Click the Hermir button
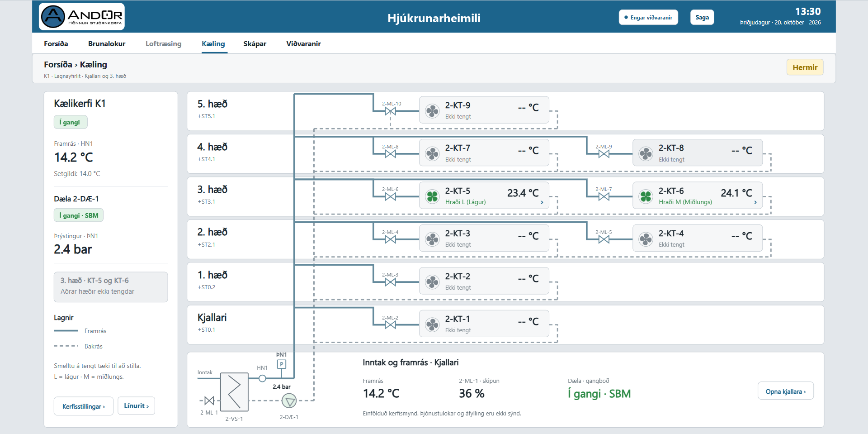Screen dimensions: 868x434 click(x=805, y=67)
